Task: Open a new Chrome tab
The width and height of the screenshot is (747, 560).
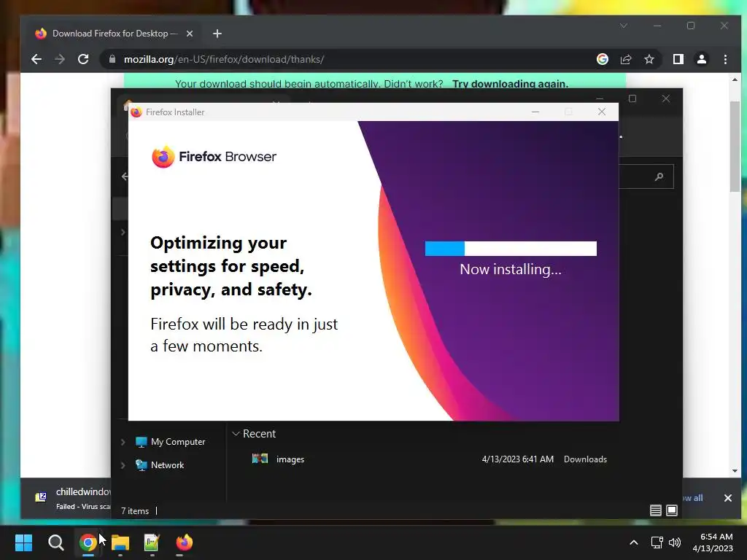Action: (217, 34)
